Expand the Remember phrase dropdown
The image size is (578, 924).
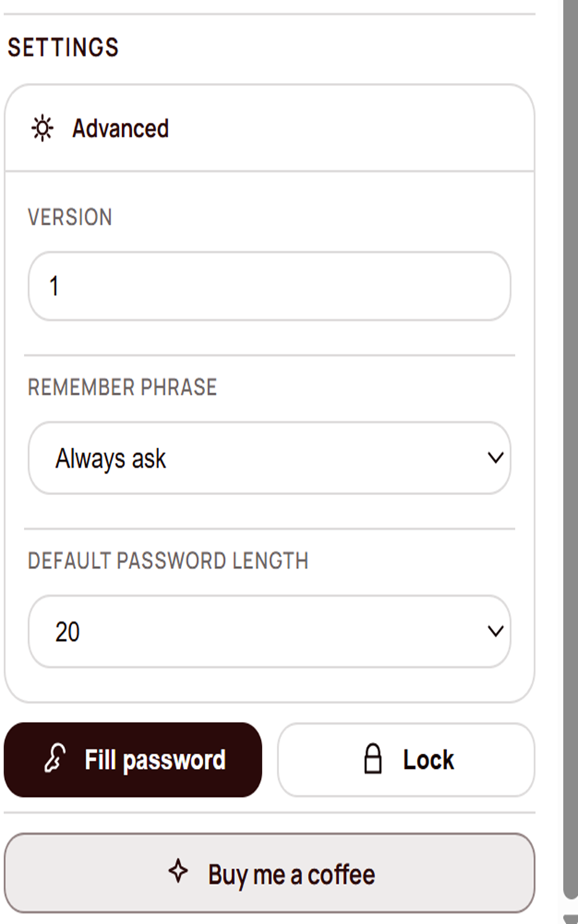(x=269, y=458)
